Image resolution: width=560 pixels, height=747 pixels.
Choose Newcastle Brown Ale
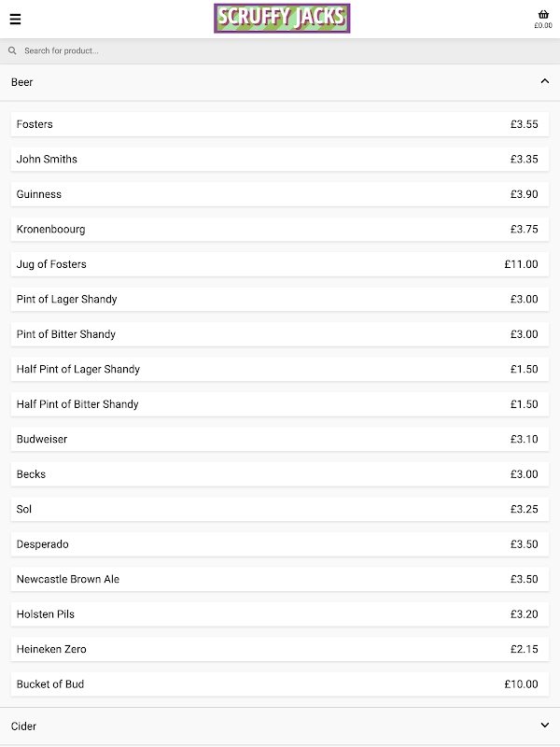[279, 580]
